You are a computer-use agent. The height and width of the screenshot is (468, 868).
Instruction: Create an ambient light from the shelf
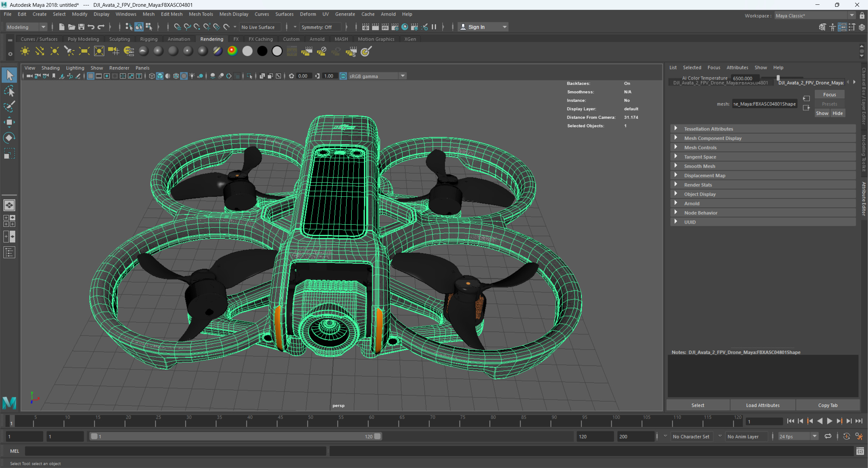(x=25, y=51)
